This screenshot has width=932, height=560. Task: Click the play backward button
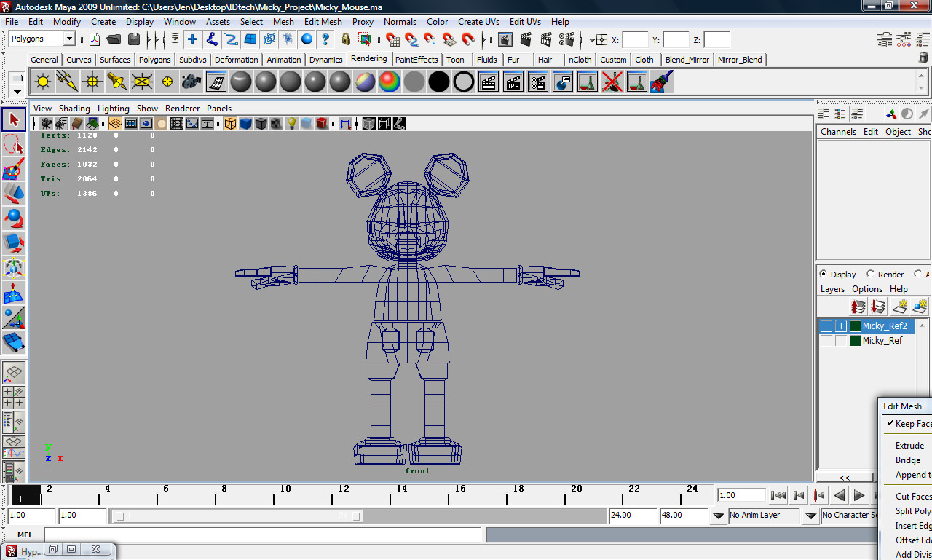840,495
